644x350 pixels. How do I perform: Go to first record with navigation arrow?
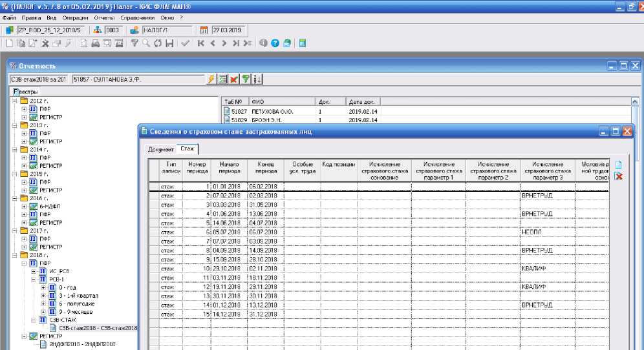coord(201,43)
